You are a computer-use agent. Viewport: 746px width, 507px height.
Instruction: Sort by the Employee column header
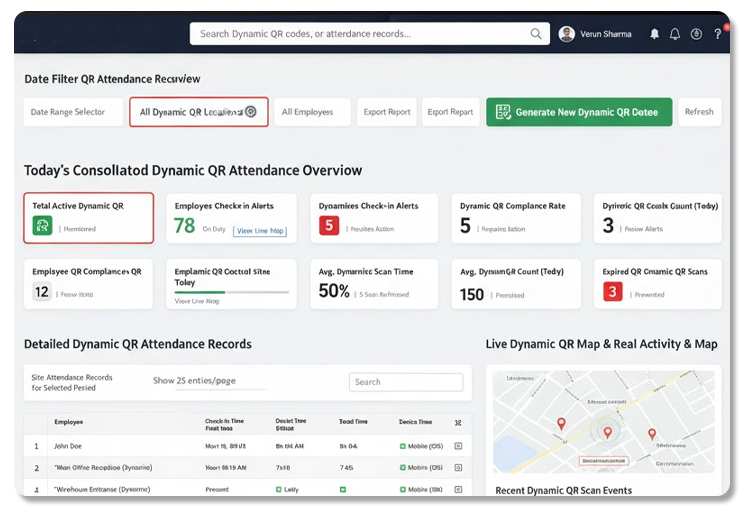[x=69, y=422]
